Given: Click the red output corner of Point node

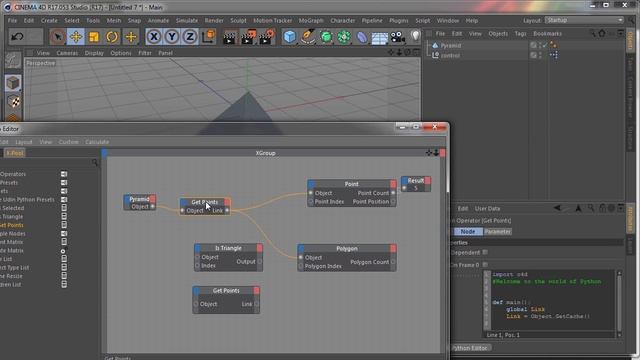Looking at the screenshot, I should click(x=393, y=184).
